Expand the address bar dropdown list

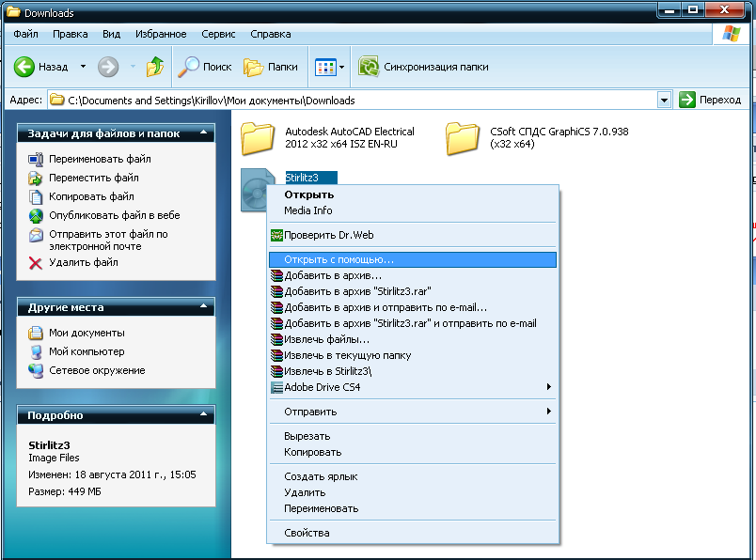(665, 100)
